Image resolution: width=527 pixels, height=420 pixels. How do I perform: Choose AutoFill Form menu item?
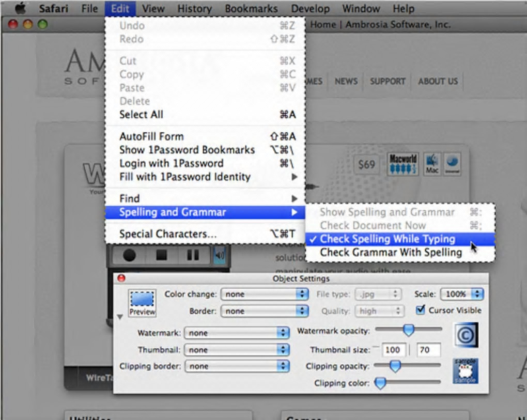coord(205,136)
